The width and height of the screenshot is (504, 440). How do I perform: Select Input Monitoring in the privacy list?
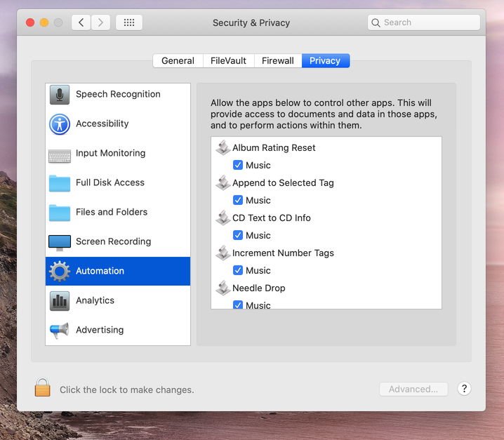click(118, 154)
